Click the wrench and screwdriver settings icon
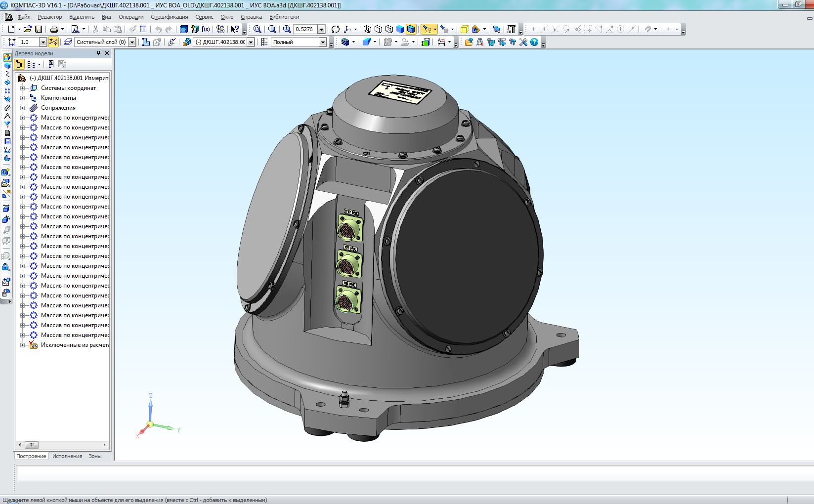The width and height of the screenshot is (814, 504). coord(523,42)
